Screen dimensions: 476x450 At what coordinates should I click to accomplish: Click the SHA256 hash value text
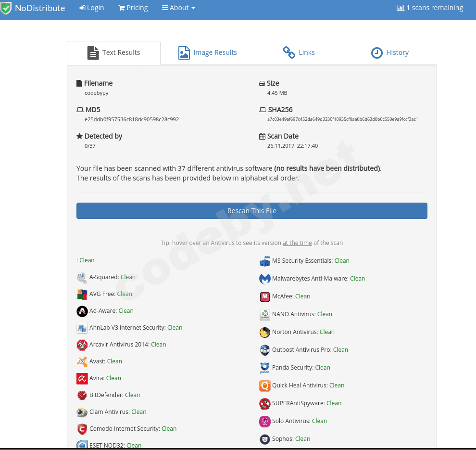[342, 119]
